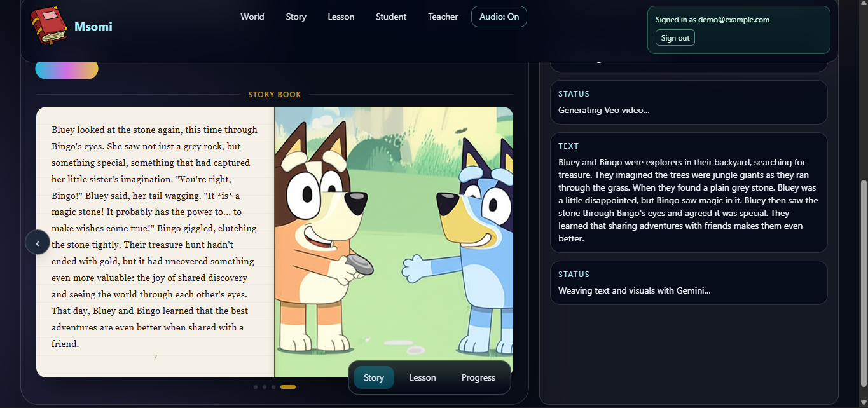Click the Msomi brand name
This screenshot has width=868, height=408.
(x=93, y=26)
